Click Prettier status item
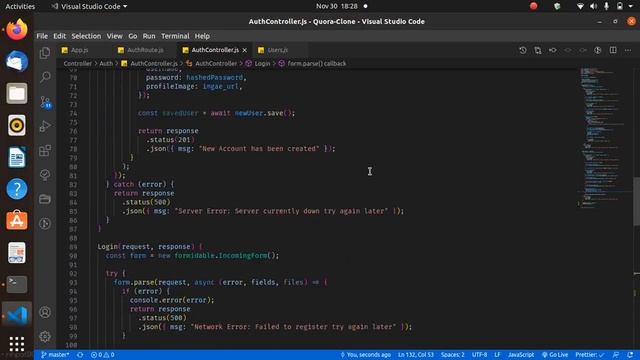This screenshot has width=640, height=360. point(590,355)
